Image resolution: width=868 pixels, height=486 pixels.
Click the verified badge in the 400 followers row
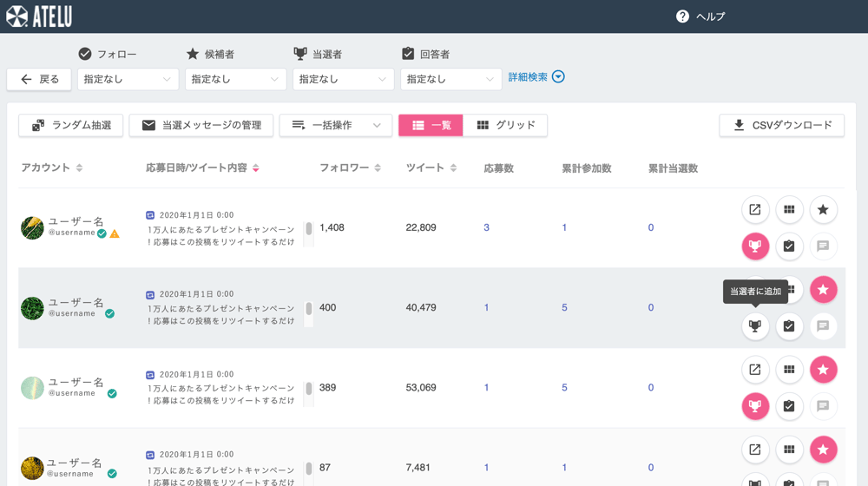[x=109, y=314]
